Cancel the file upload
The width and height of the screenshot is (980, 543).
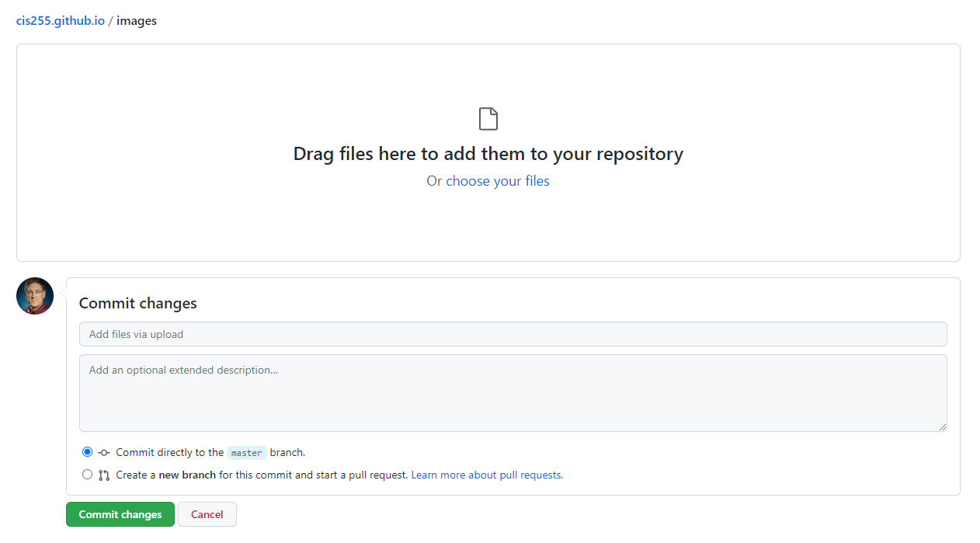coord(207,514)
